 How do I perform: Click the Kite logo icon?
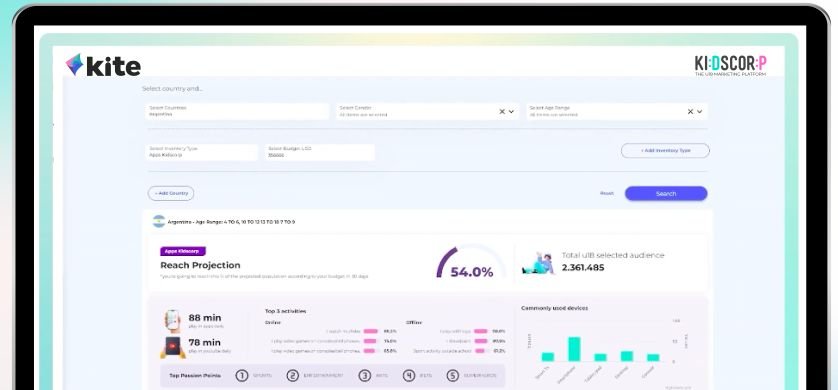click(x=74, y=65)
